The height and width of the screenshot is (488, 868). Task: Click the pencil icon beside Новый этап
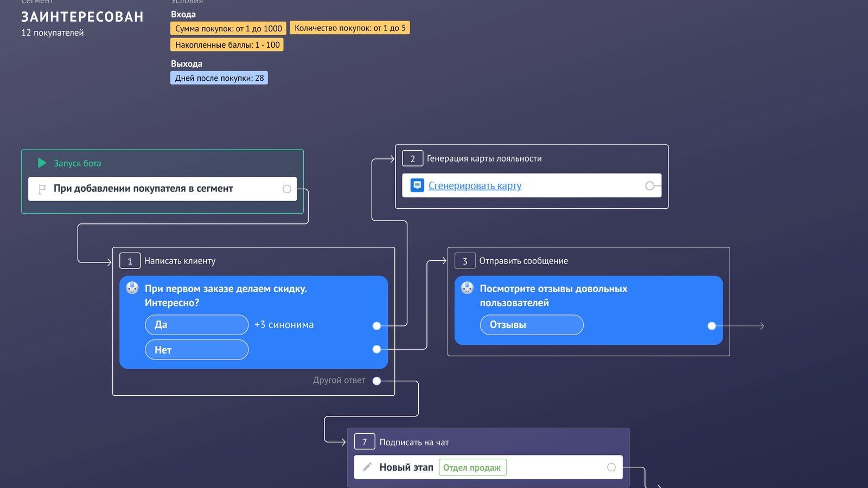[x=367, y=467]
